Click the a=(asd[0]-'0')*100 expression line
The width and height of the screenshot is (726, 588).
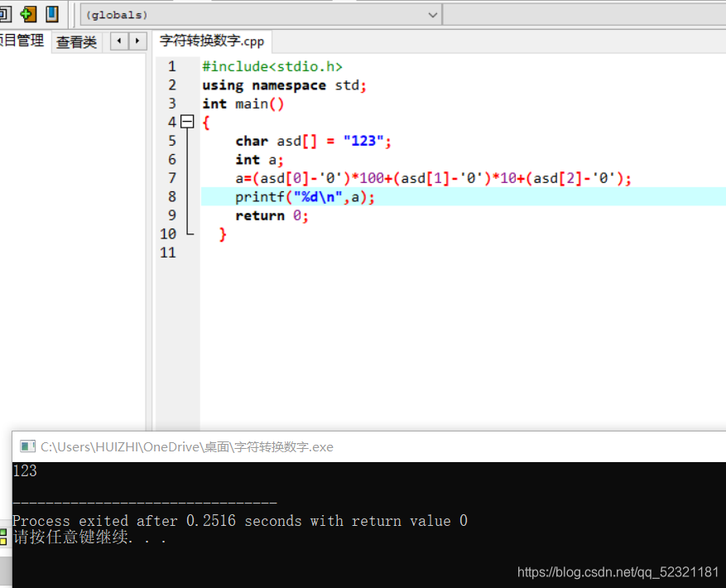(x=434, y=178)
